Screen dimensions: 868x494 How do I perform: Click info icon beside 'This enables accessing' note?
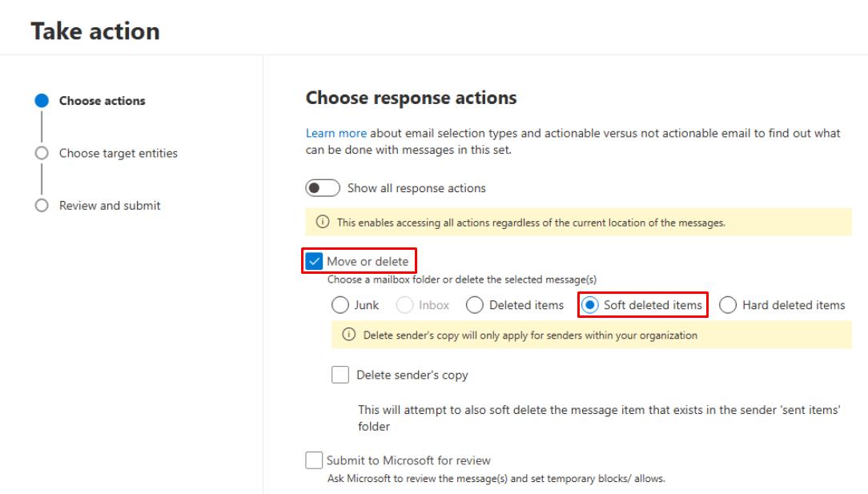click(x=323, y=223)
